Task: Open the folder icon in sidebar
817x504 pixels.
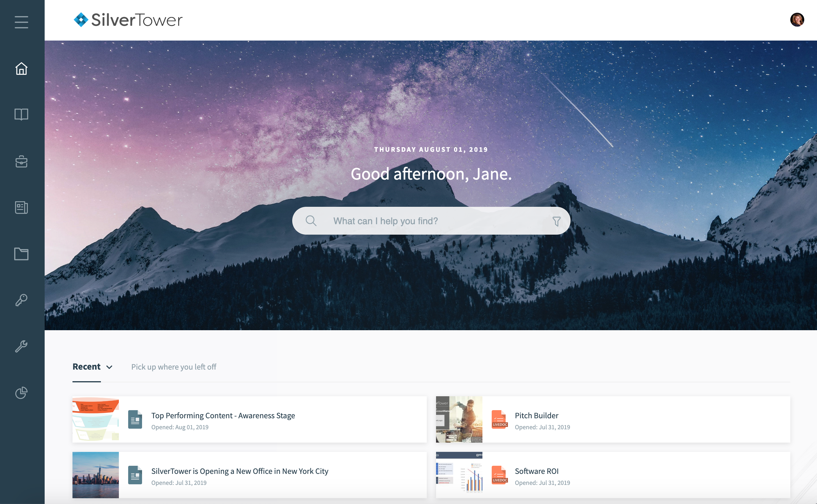Action: pos(21,254)
